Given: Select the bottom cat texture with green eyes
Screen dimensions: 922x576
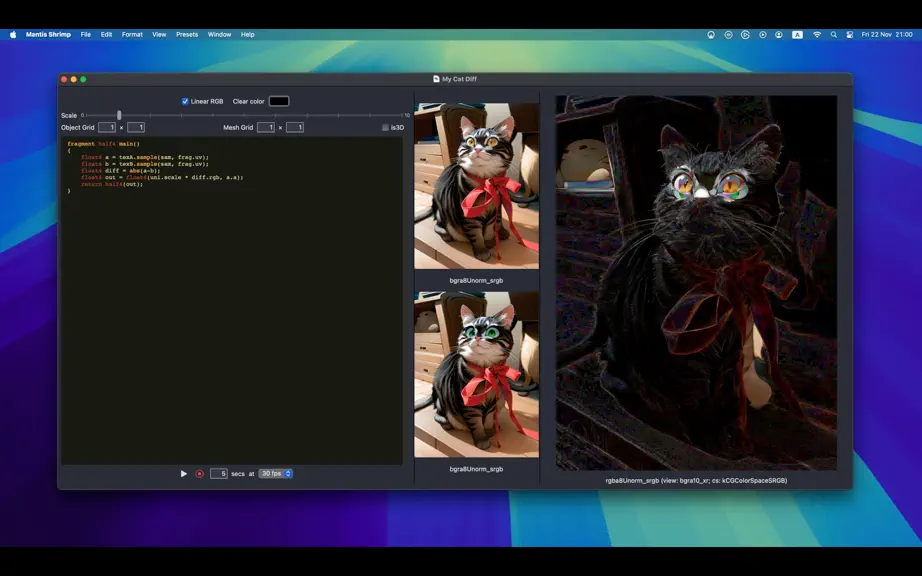Looking at the screenshot, I should point(476,375).
